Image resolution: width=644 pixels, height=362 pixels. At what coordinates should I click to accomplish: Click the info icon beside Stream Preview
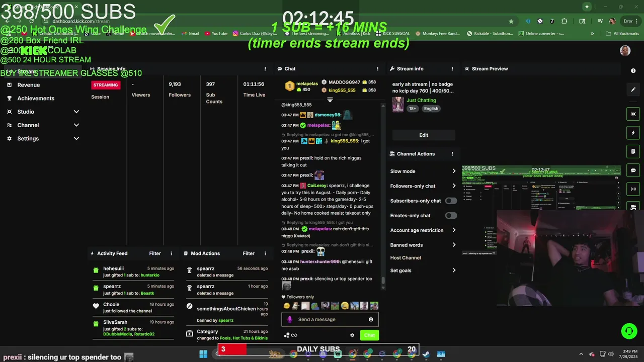point(633,71)
